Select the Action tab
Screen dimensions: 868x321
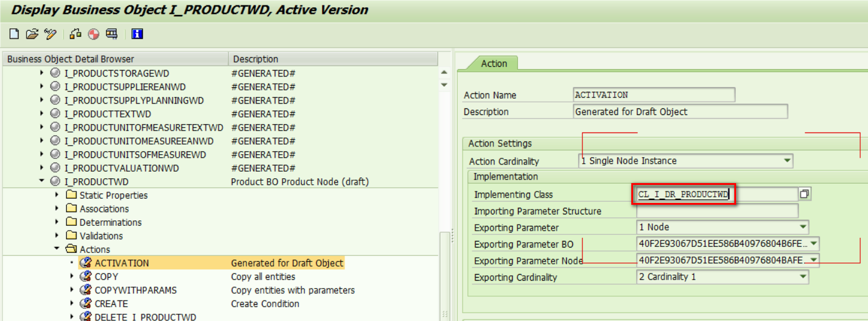[494, 63]
